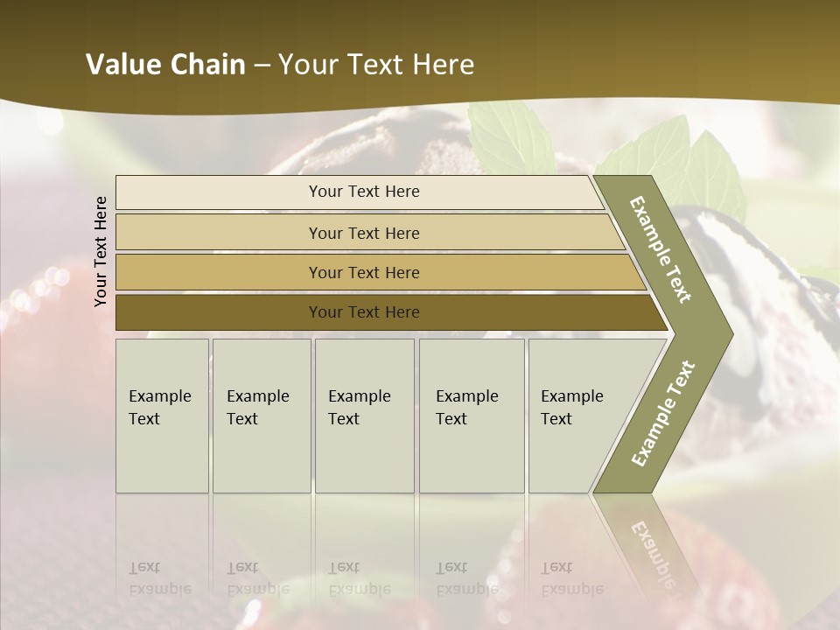840x630 pixels.
Task: Select the dark brown fourth bar
Action: click(x=392, y=312)
